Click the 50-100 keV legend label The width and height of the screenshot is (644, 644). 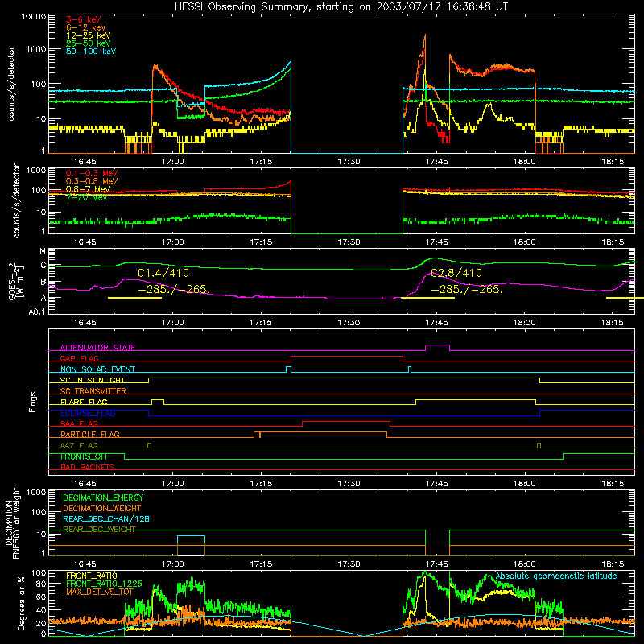(x=91, y=51)
